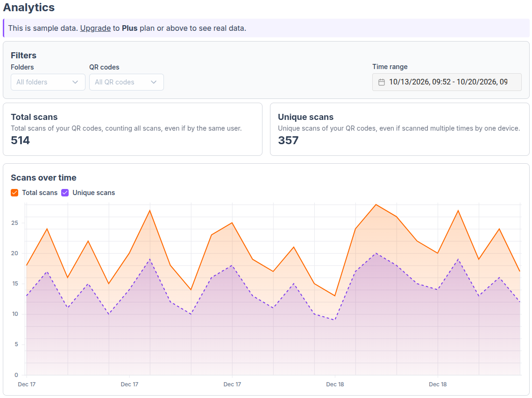Click the 25 y-axis label

tap(14, 223)
